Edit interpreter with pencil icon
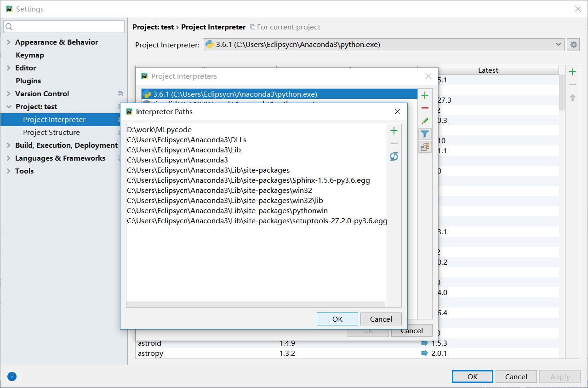 [x=425, y=121]
